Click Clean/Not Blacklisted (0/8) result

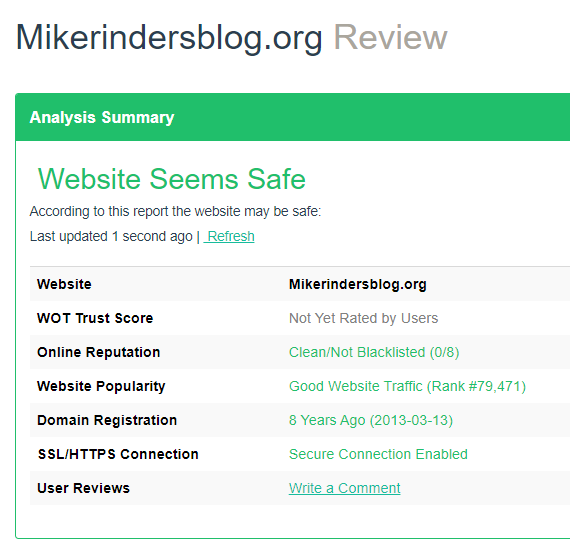click(x=374, y=352)
